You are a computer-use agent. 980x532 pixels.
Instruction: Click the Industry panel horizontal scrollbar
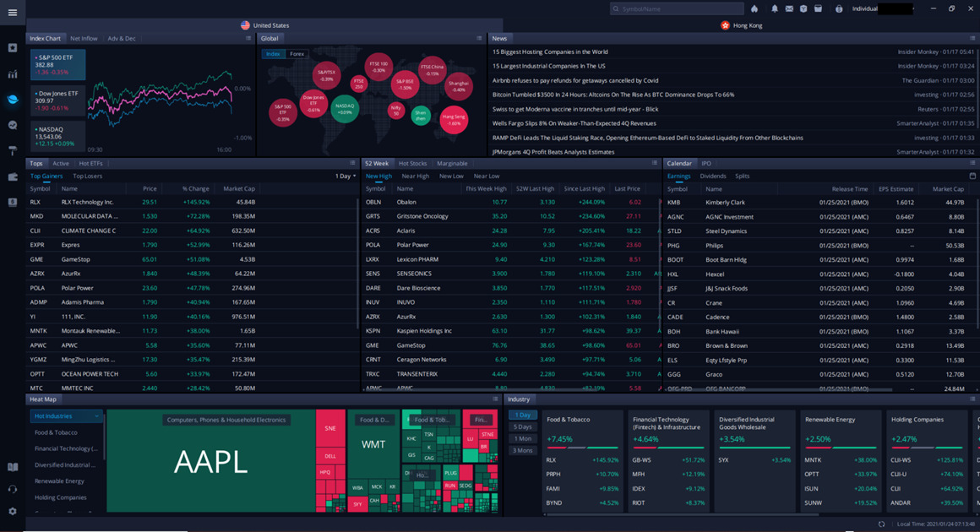pyautogui.click(x=681, y=515)
